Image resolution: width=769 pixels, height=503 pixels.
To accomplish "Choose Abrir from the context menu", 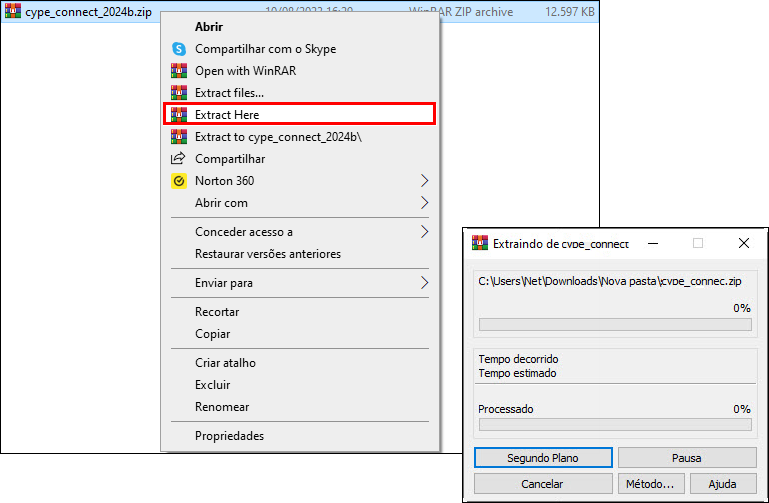I will (x=209, y=27).
